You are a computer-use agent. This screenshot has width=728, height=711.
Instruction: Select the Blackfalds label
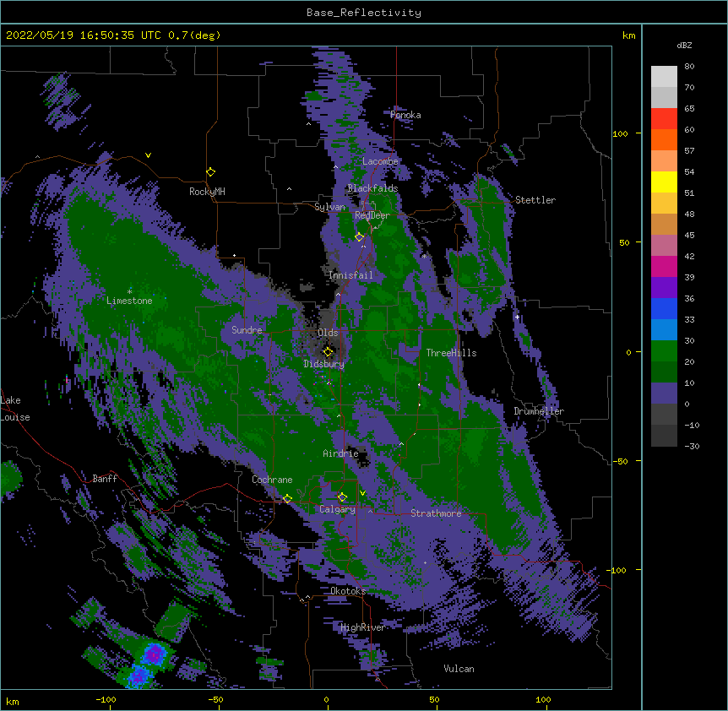point(372,188)
